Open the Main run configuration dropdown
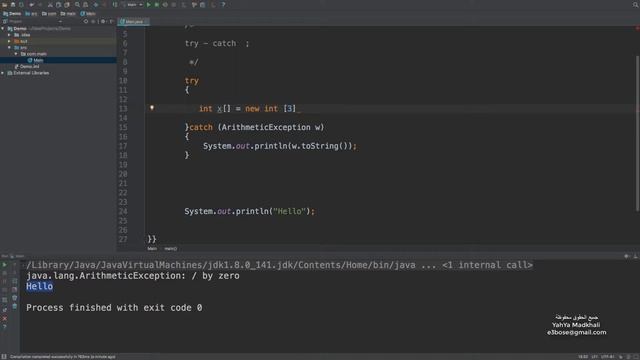Viewport: 640px width, 360px height. coord(133,4)
